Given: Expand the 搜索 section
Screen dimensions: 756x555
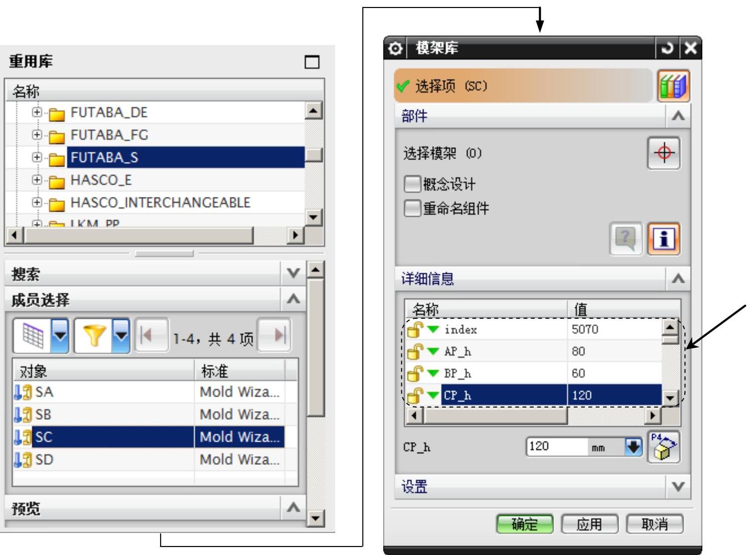Looking at the screenshot, I should 293,273.
